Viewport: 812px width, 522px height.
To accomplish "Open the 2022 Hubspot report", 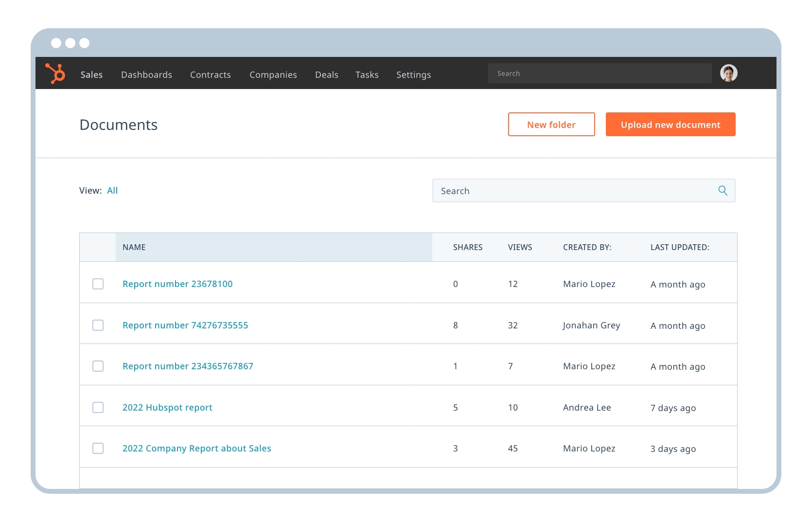I will pos(167,408).
